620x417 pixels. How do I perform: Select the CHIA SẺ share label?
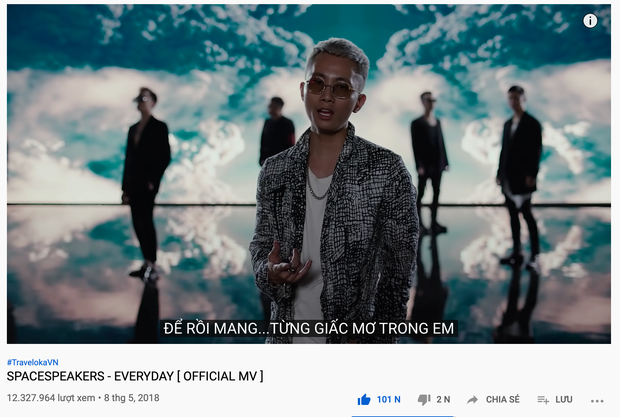pos(503,399)
